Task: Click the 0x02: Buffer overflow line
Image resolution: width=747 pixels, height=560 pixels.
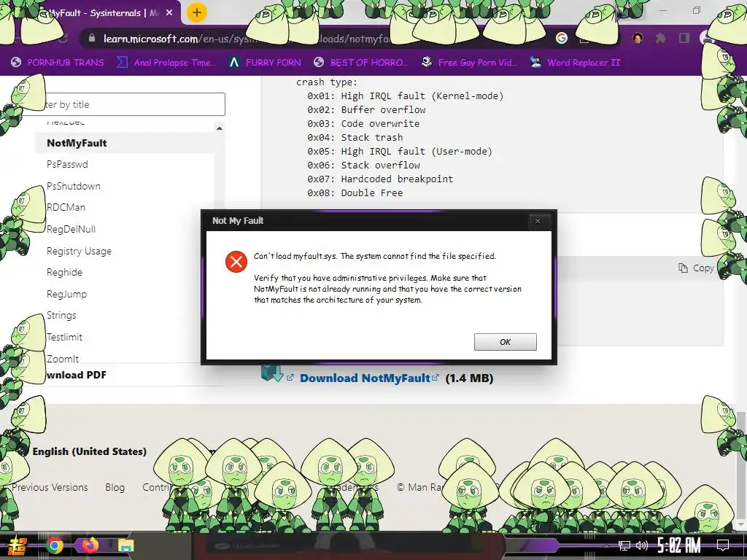Action: tap(366, 109)
